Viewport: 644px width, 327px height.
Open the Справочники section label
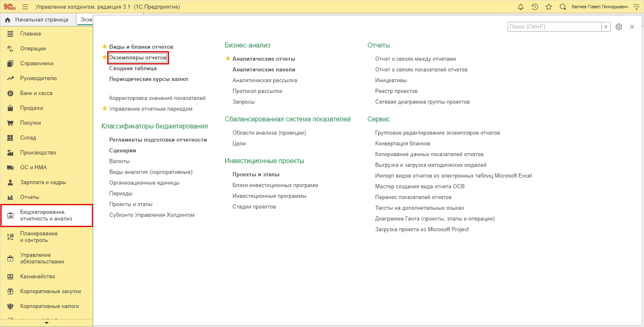pos(37,64)
